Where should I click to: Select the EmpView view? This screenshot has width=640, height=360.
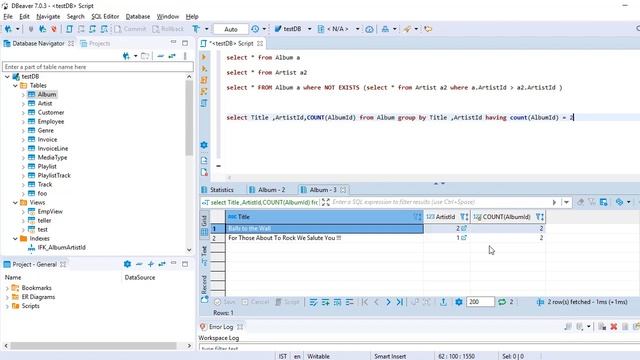[50, 211]
